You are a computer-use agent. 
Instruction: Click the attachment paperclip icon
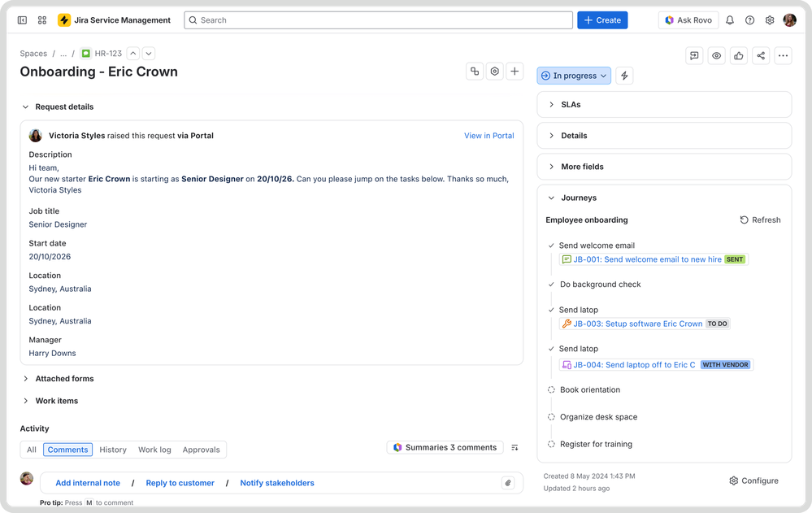(x=508, y=483)
